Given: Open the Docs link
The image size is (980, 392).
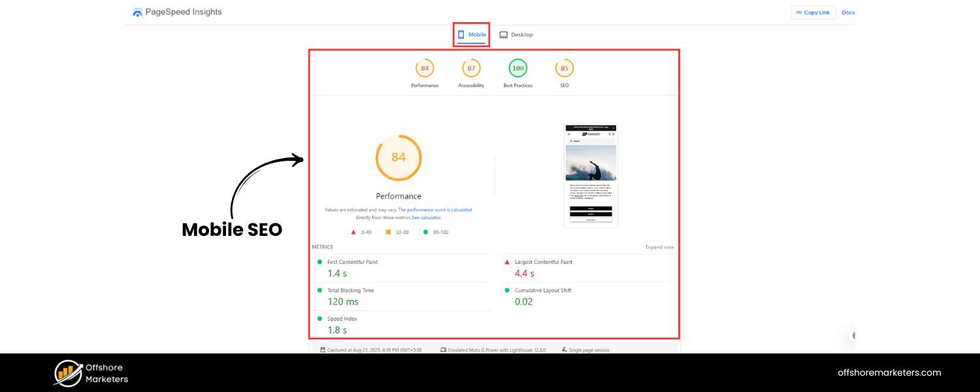Looking at the screenshot, I should 848,12.
